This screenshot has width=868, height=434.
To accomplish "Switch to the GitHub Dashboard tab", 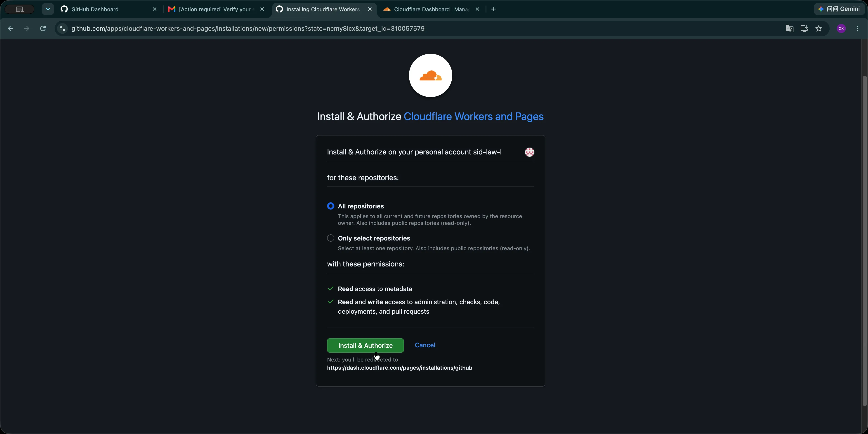I will coord(108,9).
